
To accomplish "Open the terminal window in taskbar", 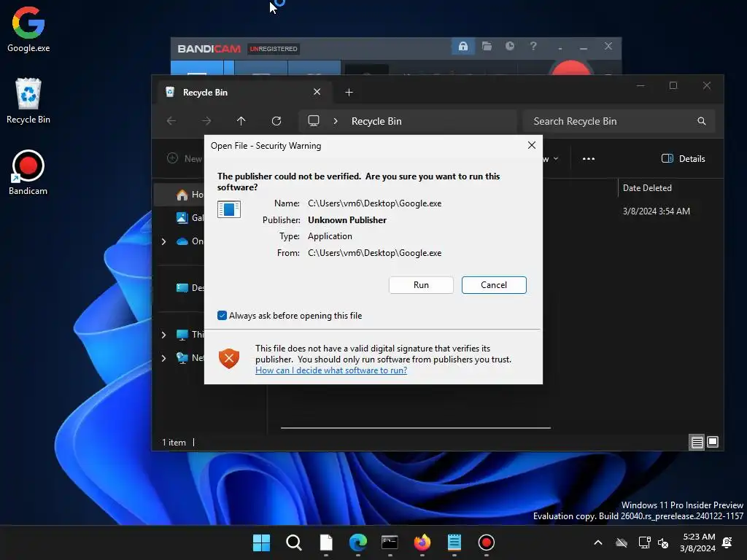I will tap(390, 542).
